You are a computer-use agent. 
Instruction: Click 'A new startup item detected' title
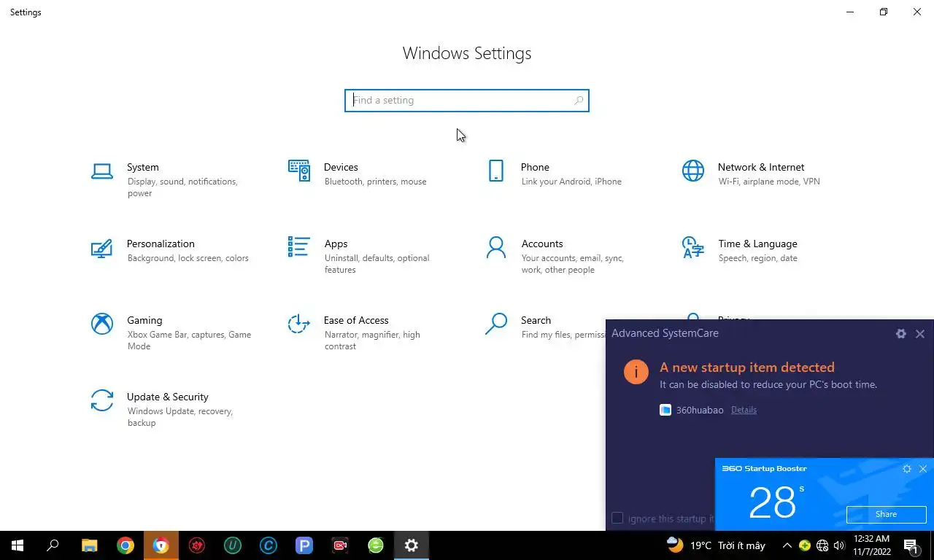[x=747, y=367]
